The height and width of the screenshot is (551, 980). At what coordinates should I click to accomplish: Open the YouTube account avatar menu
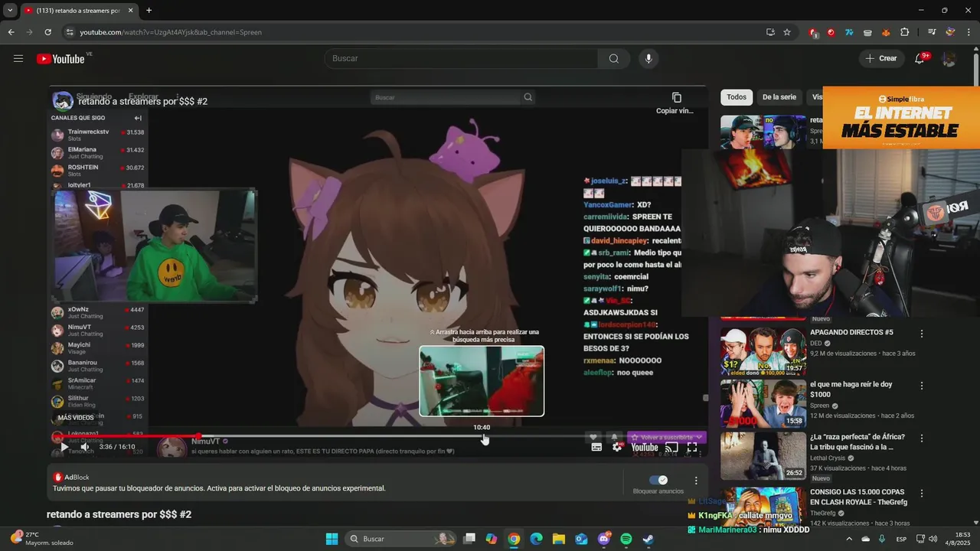coord(949,59)
